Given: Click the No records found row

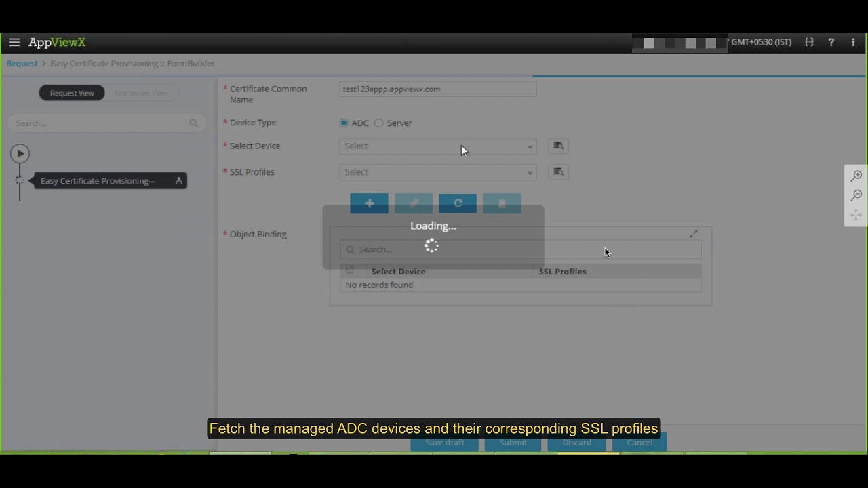Looking at the screenshot, I should point(520,285).
